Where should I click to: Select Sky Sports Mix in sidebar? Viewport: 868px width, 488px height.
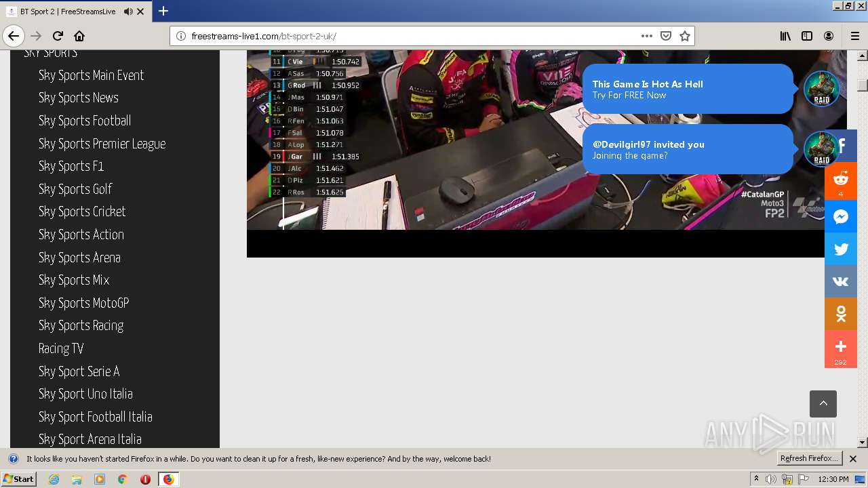74,280
